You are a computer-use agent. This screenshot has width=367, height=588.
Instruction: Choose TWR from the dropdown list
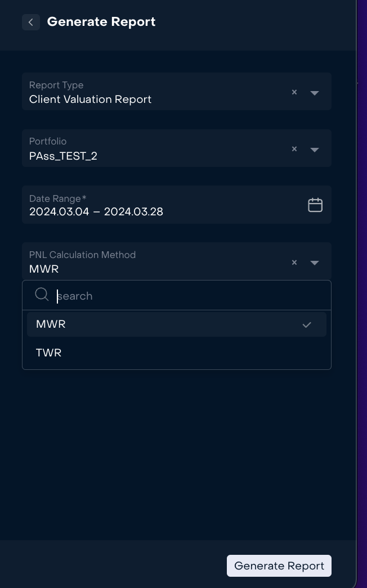pyautogui.click(x=49, y=353)
